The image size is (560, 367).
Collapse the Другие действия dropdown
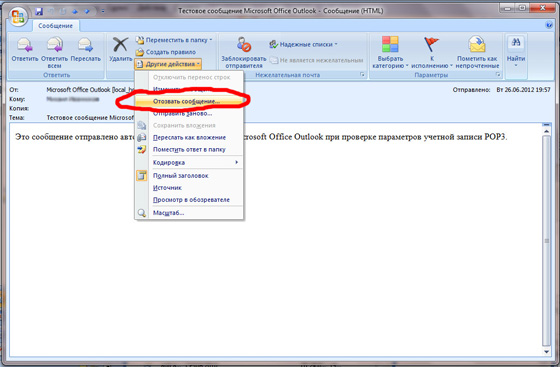click(168, 64)
